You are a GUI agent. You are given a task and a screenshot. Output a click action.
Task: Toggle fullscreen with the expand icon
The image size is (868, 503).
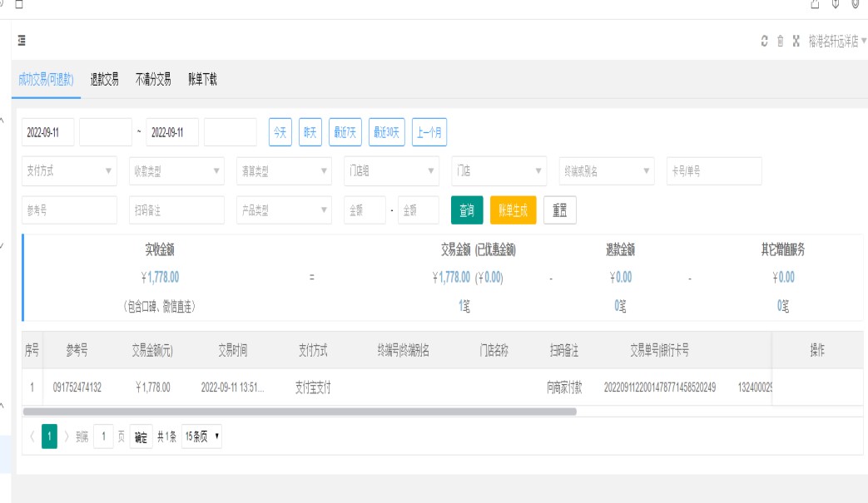[x=796, y=42]
